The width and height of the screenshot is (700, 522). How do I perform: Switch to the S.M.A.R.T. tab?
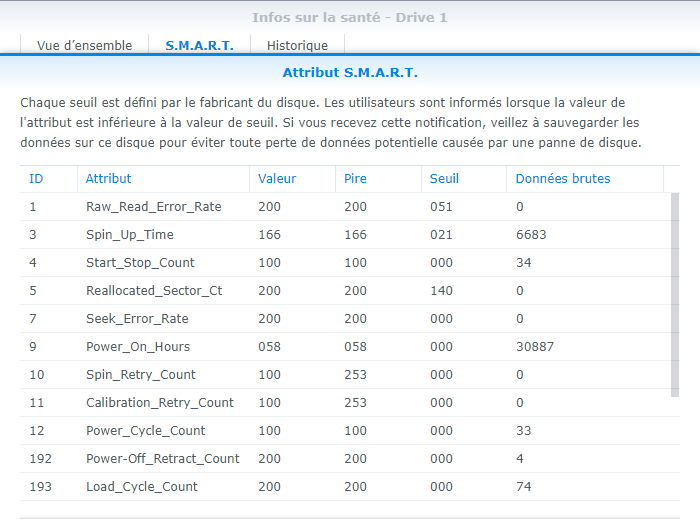coord(199,45)
